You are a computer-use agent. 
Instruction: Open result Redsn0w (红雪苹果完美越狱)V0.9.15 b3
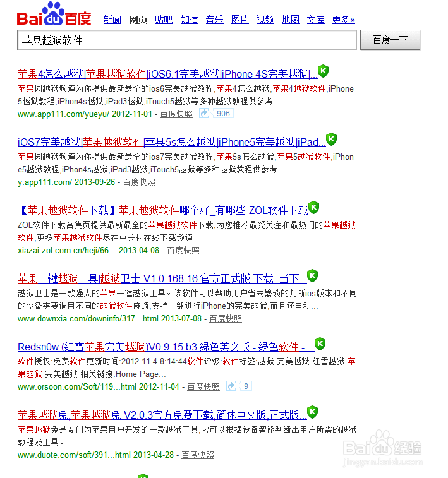click(x=166, y=347)
